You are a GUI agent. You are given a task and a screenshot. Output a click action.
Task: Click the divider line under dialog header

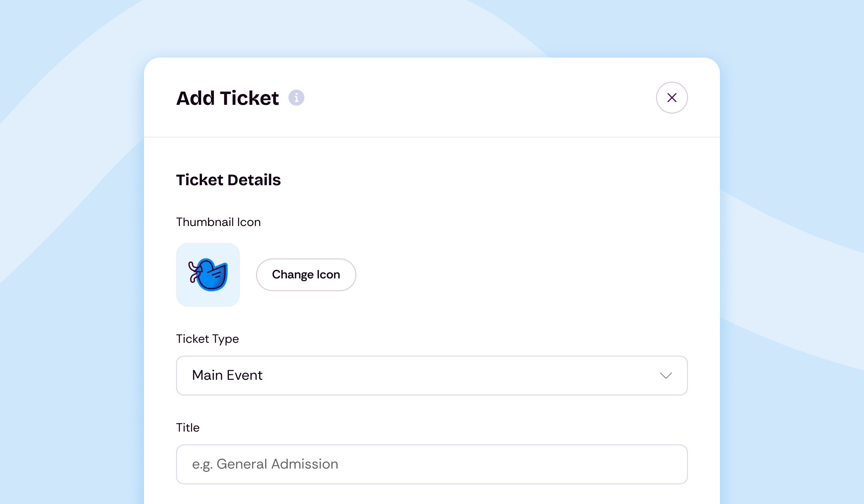[x=431, y=137]
